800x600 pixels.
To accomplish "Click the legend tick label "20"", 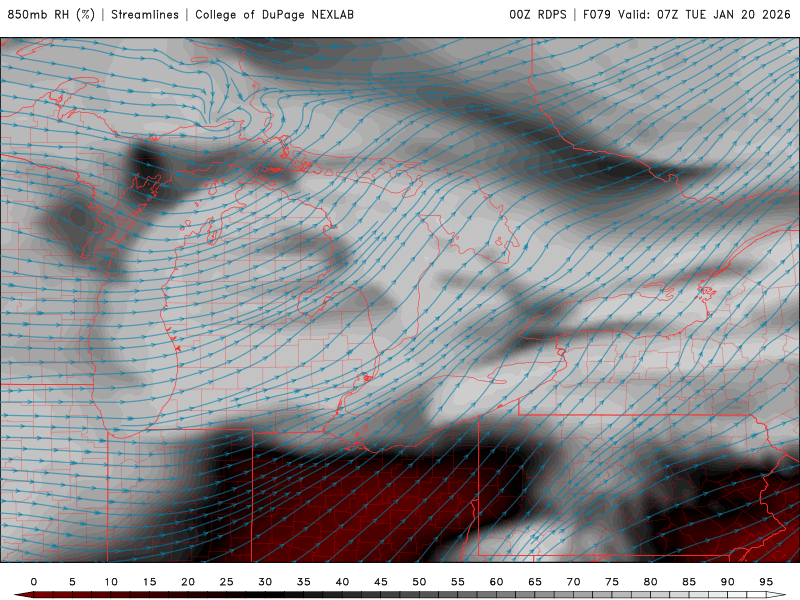I will point(188,582).
